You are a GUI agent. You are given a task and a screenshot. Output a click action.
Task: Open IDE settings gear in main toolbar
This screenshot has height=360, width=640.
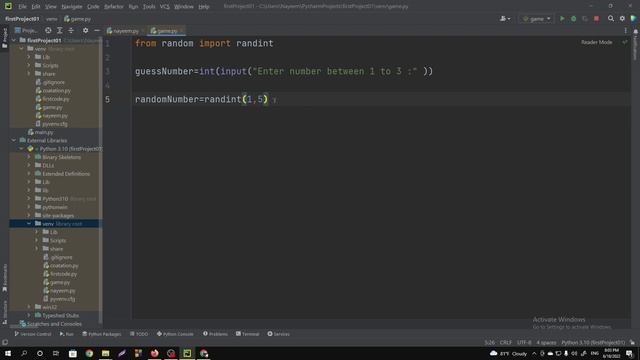coord(622,19)
